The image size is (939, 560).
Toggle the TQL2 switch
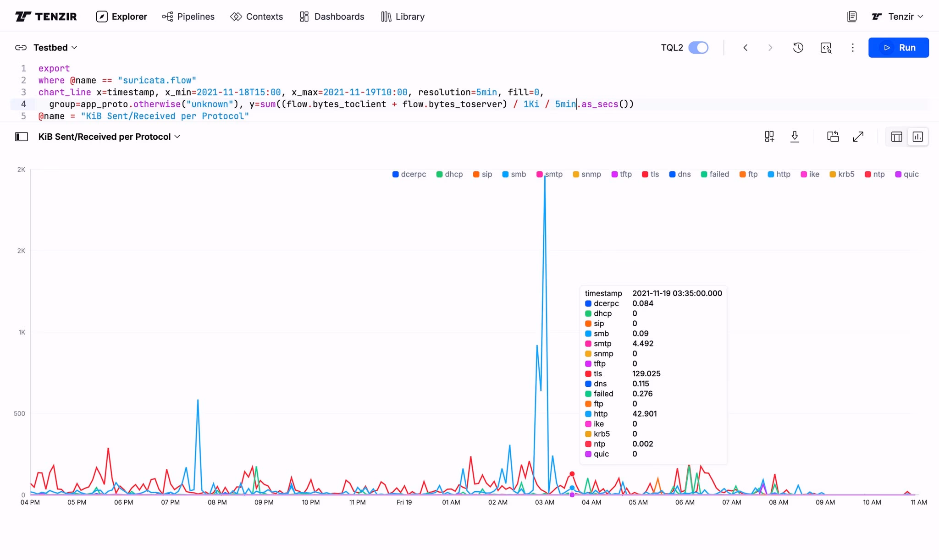[x=698, y=48]
